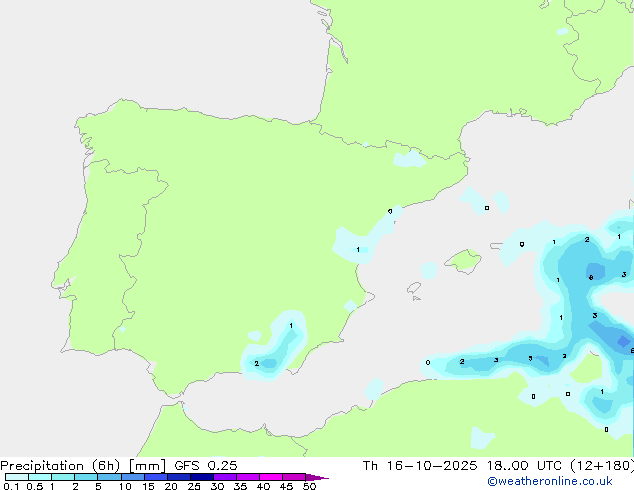Click the 20–25 mm legend color swatch

tap(179, 477)
